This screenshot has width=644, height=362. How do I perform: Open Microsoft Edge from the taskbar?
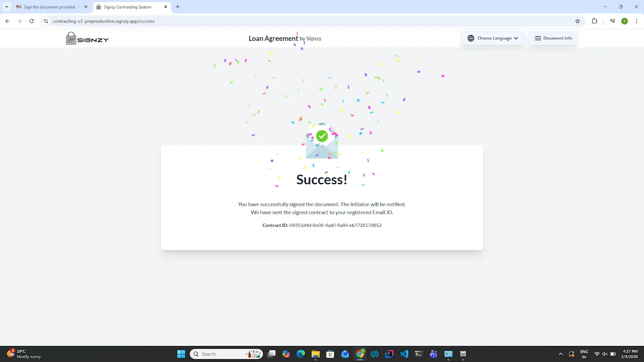point(301,354)
